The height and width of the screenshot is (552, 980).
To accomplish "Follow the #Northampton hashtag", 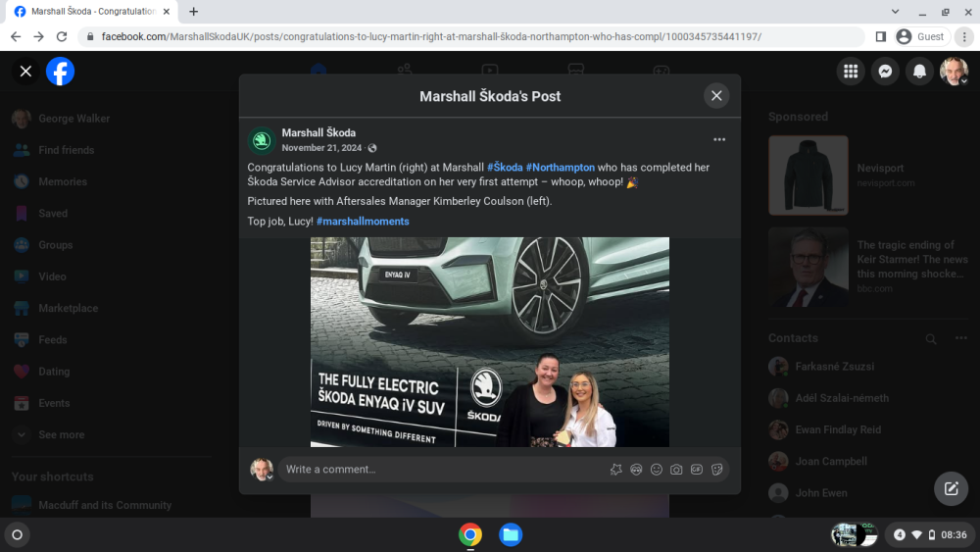I will (x=560, y=168).
